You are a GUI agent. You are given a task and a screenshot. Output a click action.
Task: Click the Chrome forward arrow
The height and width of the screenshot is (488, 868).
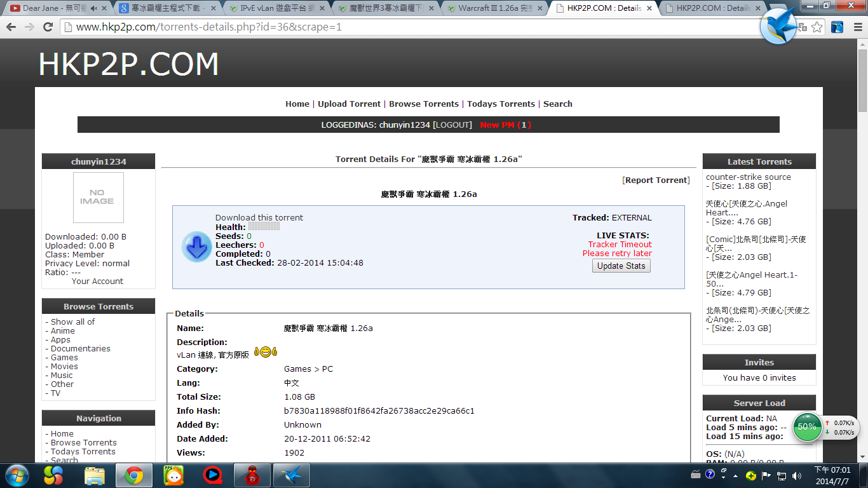pos(29,27)
